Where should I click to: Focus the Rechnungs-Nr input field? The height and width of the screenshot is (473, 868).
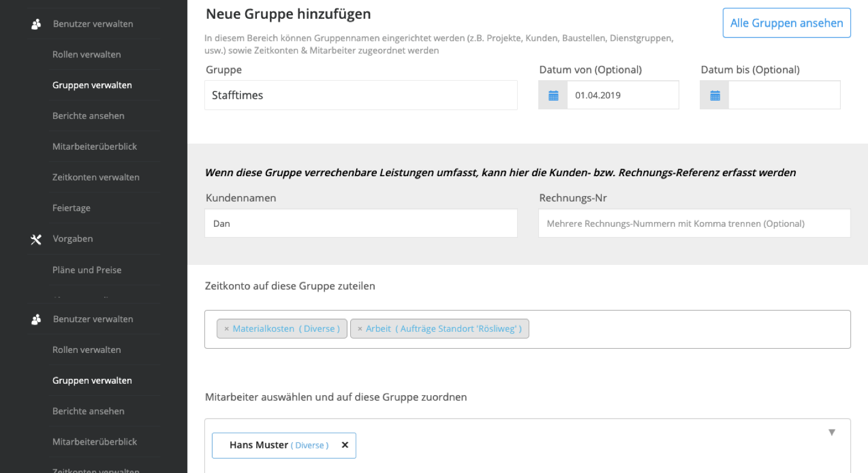pos(694,224)
